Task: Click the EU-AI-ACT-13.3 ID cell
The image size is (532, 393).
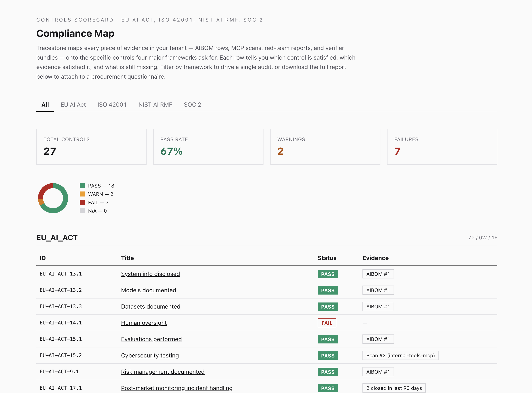Action: click(61, 306)
